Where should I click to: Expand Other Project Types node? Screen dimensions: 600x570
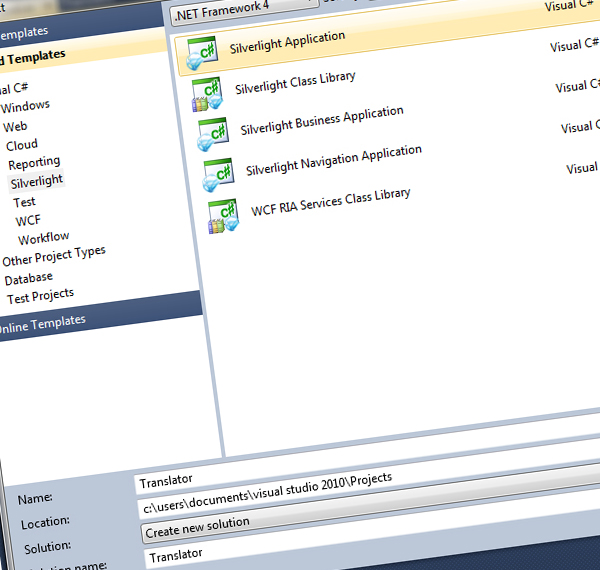pos(54,256)
